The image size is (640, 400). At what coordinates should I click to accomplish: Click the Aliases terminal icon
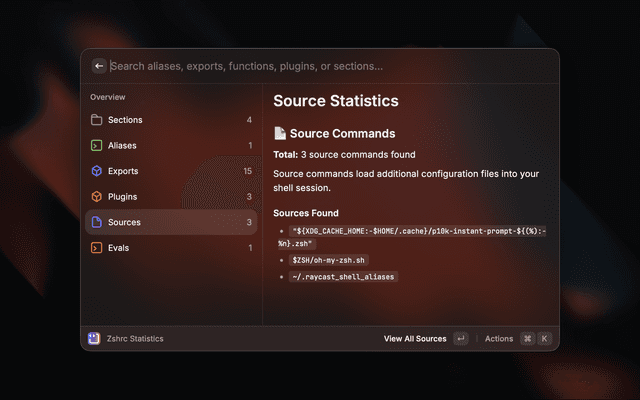97,145
